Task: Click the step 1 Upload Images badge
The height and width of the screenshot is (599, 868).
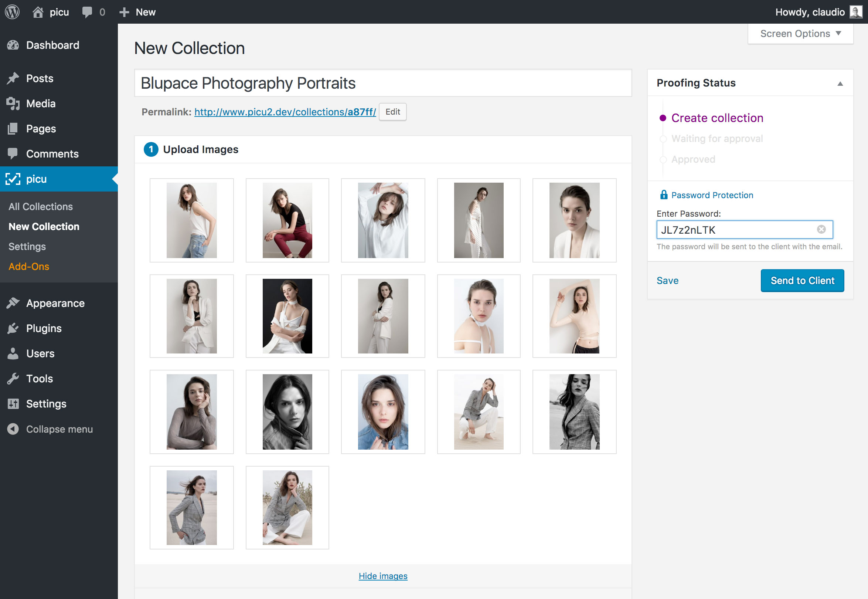Action: [x=151, y=149]
